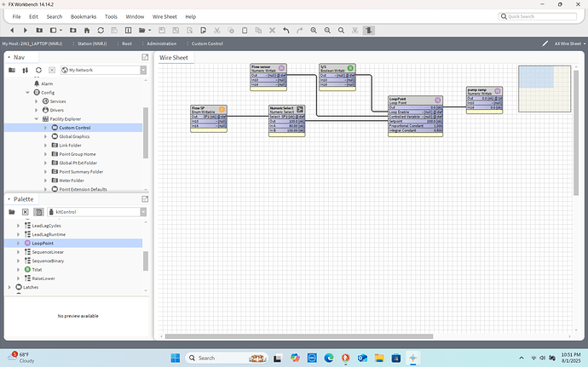The image size is (588, 367).
Task: Collapse the Nav panel header triangle
Action: (x=8, y=57)
